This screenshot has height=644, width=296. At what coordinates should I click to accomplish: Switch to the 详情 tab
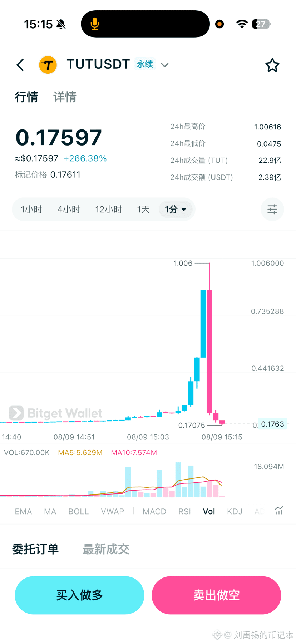tap(65, 97)
